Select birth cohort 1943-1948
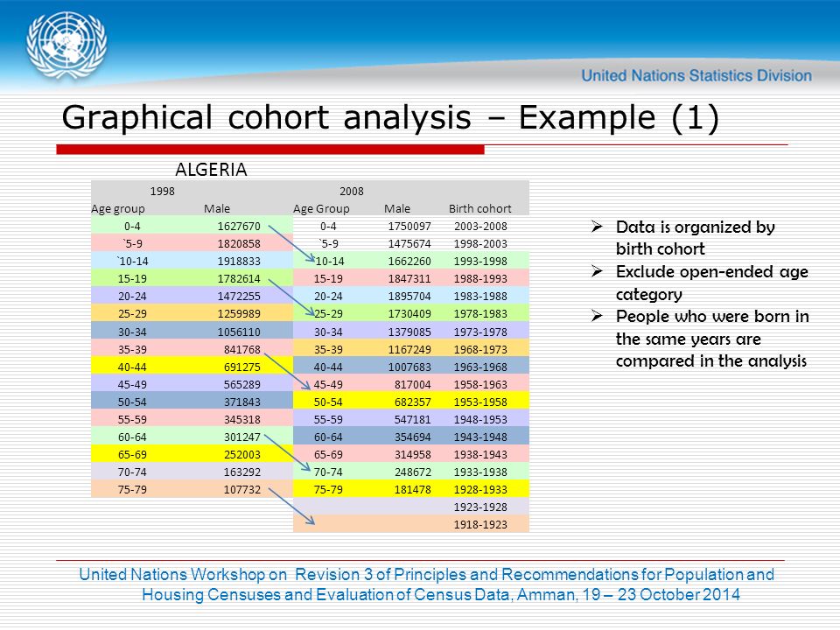This screenshot has width=840, height=630. [x=480, y=437]
